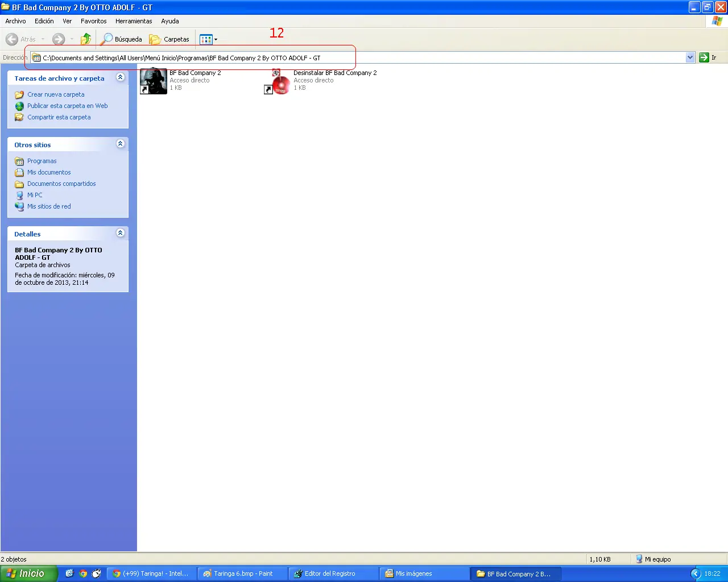The image size is (728, 582).
Task: Open the forward history dropdown arrow
Action: [x=72, y=39]
